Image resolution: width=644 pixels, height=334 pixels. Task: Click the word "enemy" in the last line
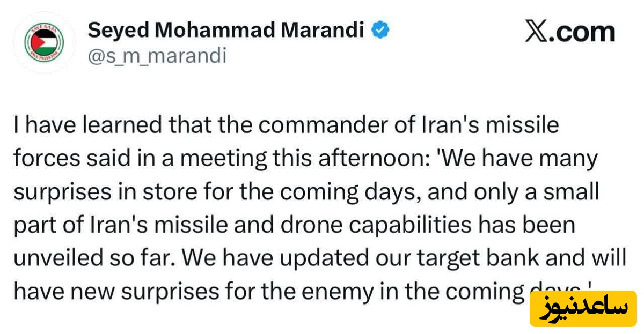tap(345, 291)
